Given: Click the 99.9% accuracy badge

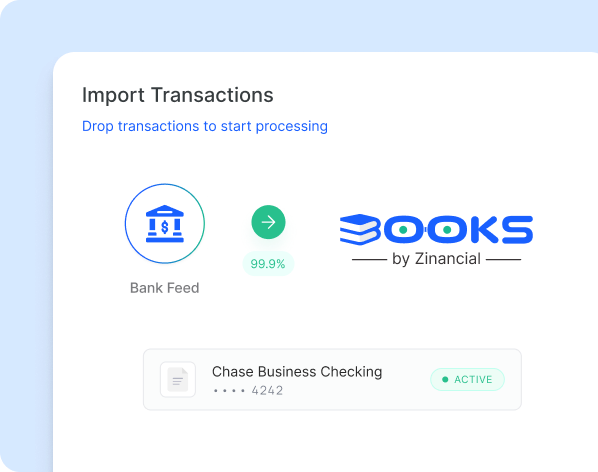Looking at the screenshot, I should pos(268,263).
